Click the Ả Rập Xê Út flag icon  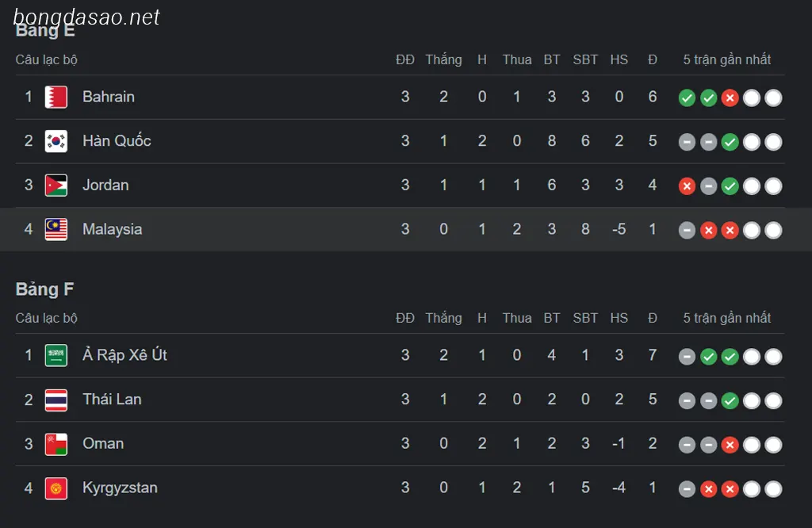click(56, 355)
